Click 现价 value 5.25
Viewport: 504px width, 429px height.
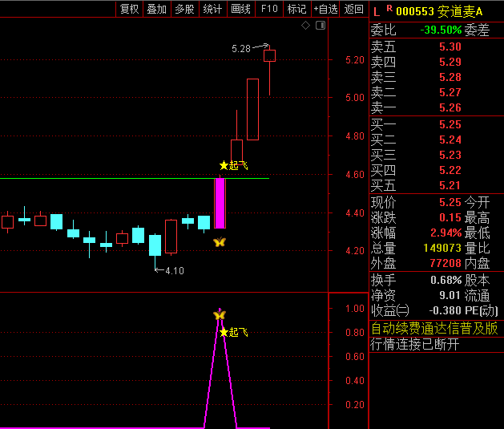(450, 203)
